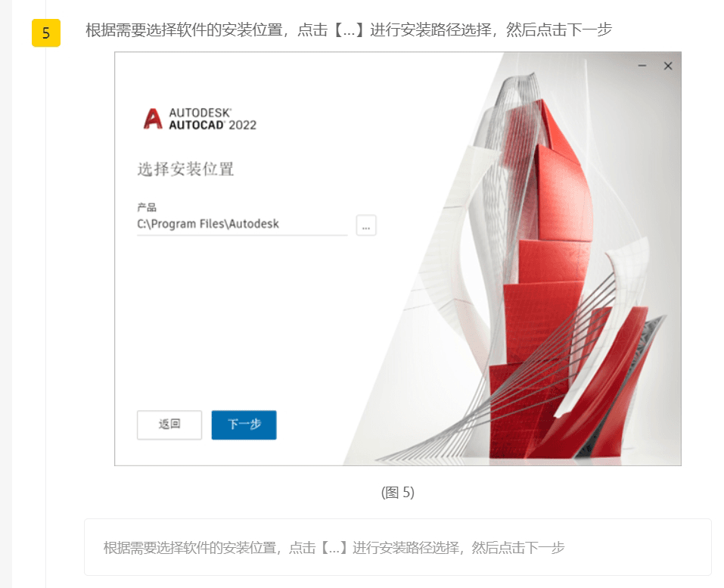Close the AutoCAD 2022 installer window
This screenshot has height=588, width=724.
point(668,66)
